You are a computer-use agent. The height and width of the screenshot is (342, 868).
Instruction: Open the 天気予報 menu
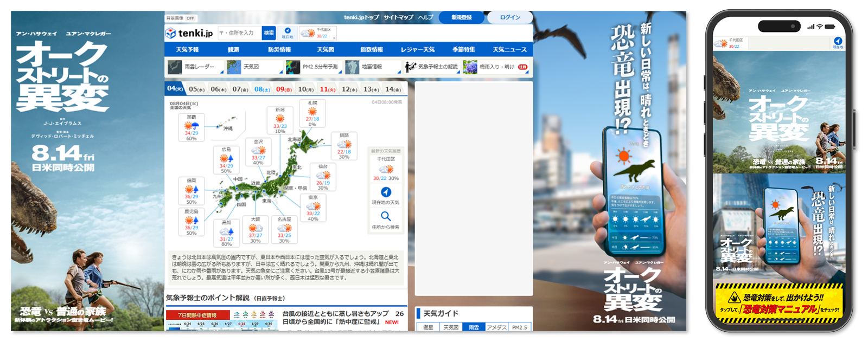[187, 49]
